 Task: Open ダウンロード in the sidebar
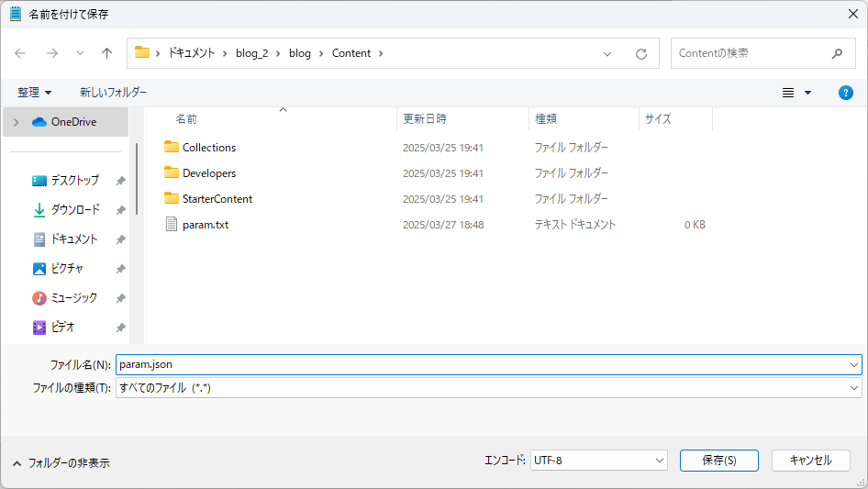74,210
